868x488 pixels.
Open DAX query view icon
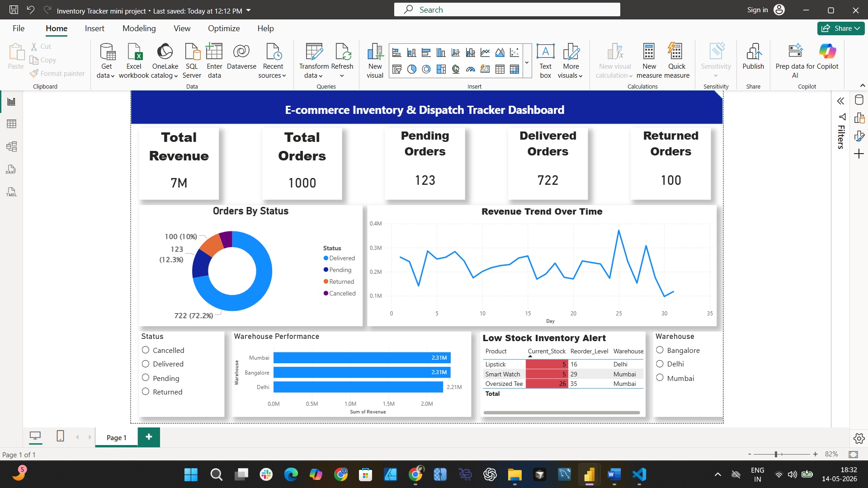11,169
